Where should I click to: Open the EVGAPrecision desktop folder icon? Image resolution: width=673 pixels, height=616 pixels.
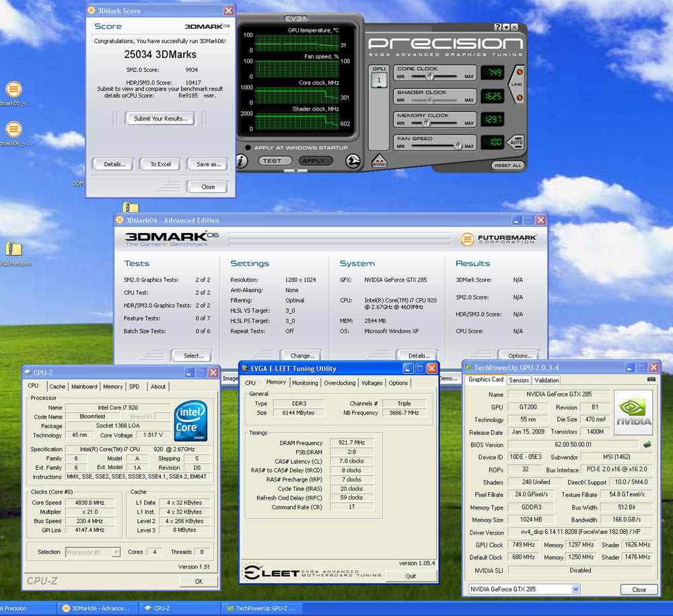pos(13,249)
